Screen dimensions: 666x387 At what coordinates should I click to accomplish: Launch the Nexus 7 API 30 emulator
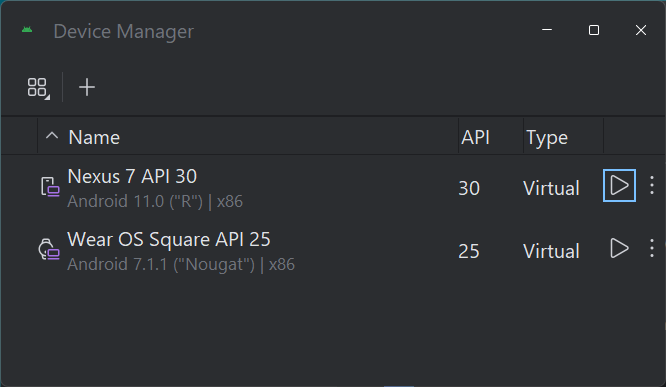click(x=619, y=185)
